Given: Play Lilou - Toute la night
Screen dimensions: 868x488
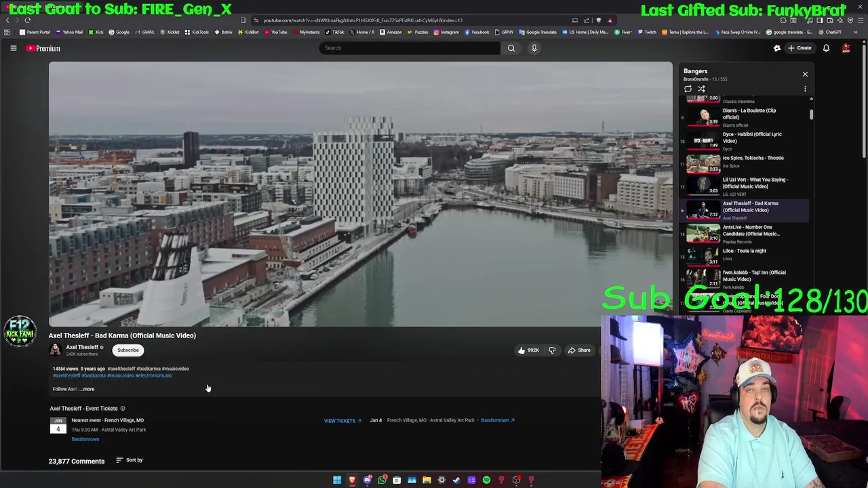Looking at the screenshot, I should pyautogui.click(x=744, y=256).
